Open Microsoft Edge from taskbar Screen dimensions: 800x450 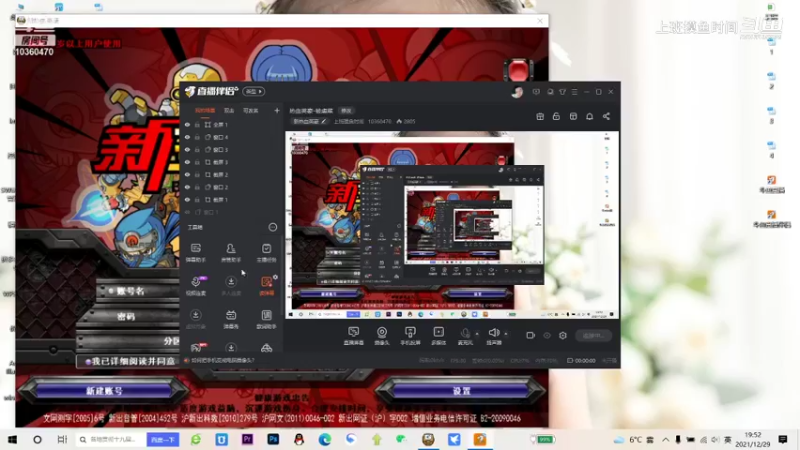coord(325,439)
